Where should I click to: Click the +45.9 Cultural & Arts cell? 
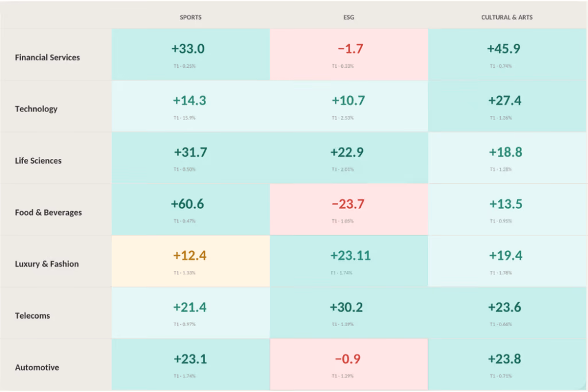[507, 55]
